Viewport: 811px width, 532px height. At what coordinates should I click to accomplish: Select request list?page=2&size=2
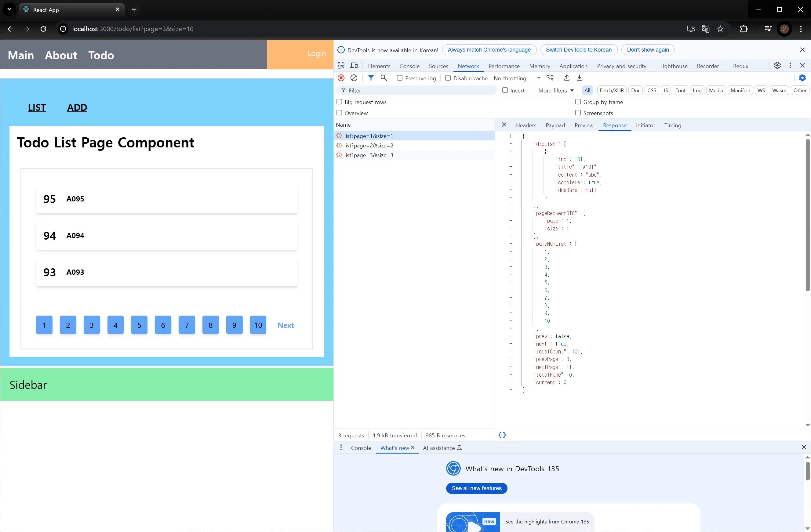point(414,145)
